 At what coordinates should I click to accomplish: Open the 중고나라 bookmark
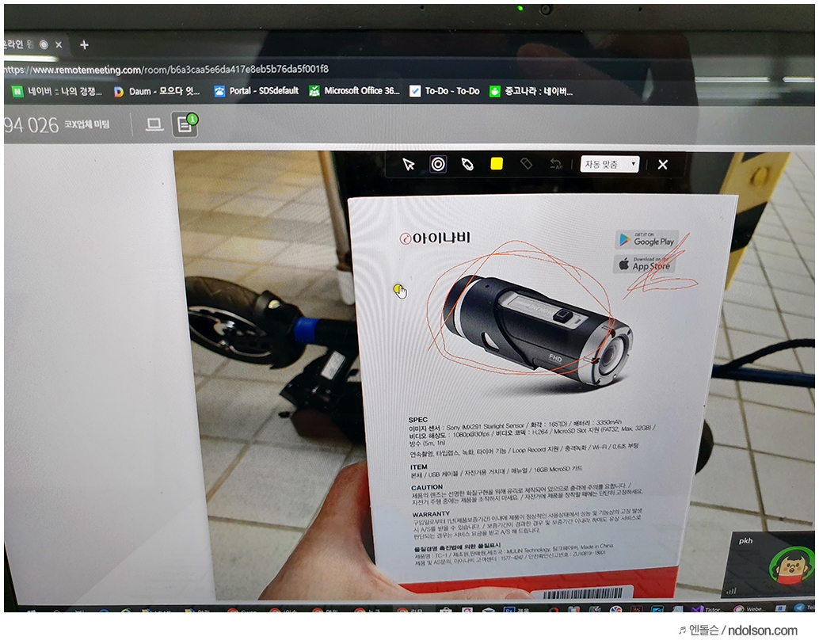point(531,91)
